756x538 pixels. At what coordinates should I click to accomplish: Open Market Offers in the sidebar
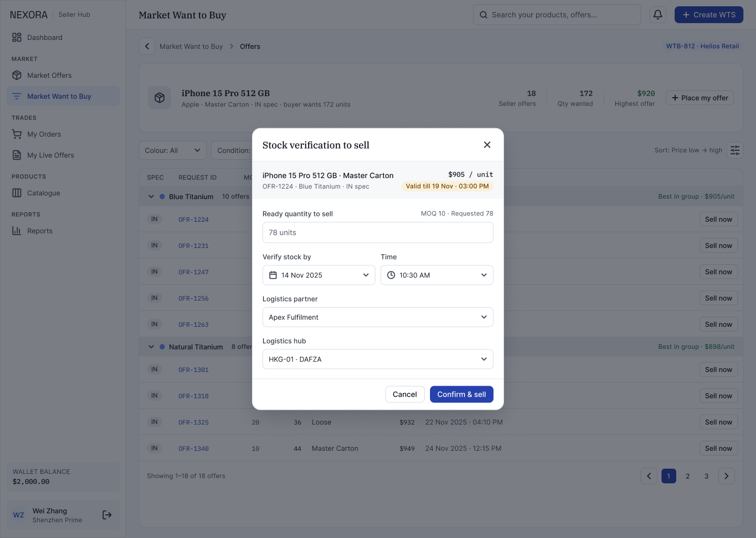63,76
